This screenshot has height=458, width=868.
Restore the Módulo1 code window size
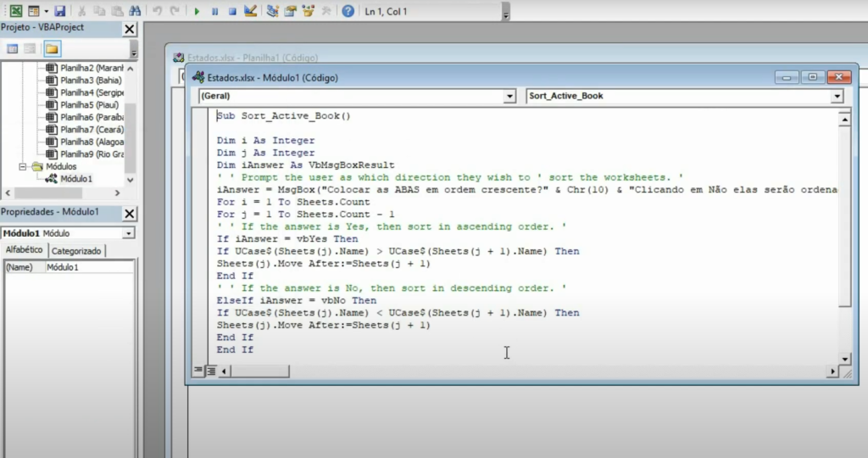coord(812,77)
